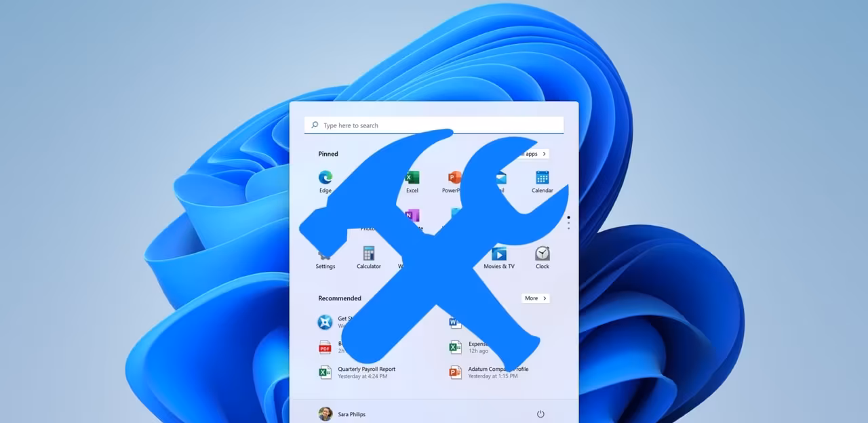Launch the OneNote pinned app
Image resolution: width=868 pixels, height=423 pixels.
pyautogui.click(x=412, y=216)
